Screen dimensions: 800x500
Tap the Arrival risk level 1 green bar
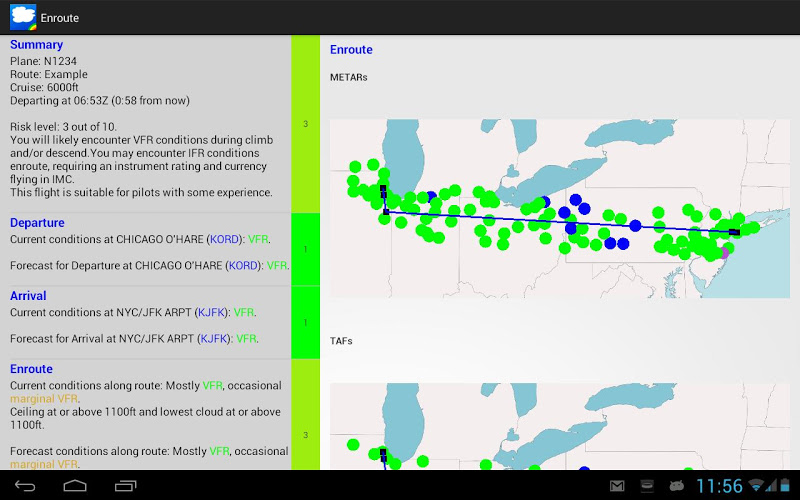point(306,322)
